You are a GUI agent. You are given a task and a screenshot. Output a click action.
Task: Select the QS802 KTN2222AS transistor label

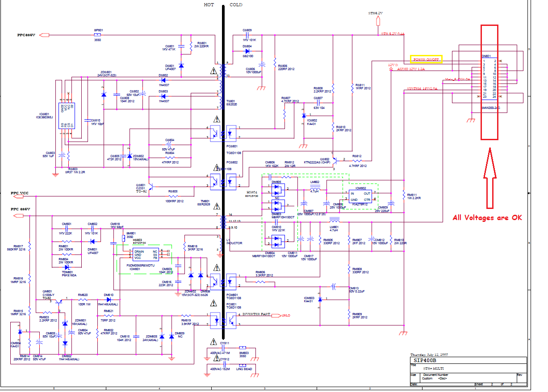[x=317, y=160]
